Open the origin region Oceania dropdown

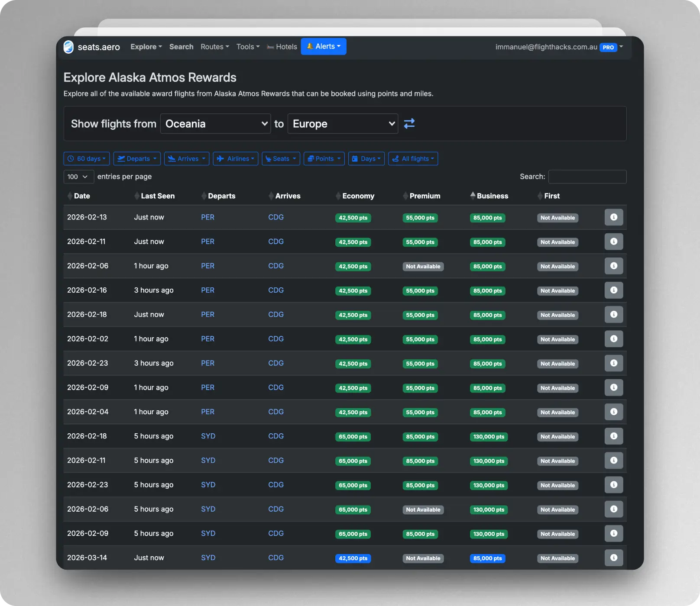[216, 124]
